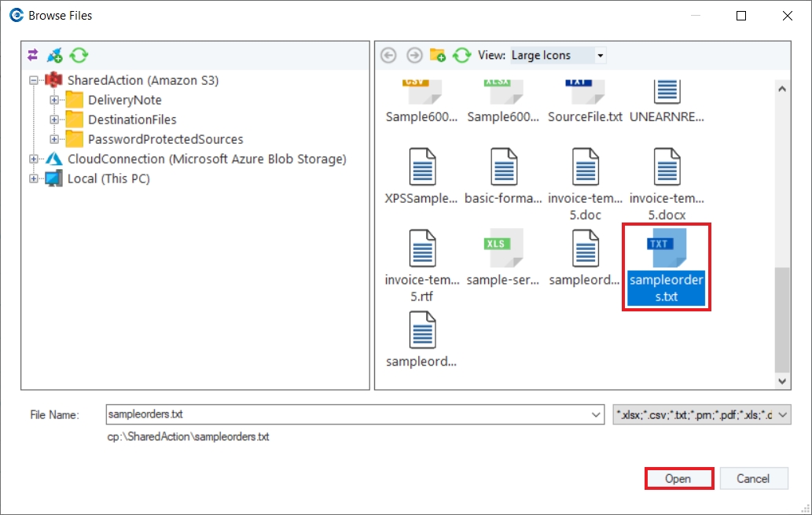Close the Browse Files dialog
This screenshot has width=812, height=515.
[x=787, y=16]
